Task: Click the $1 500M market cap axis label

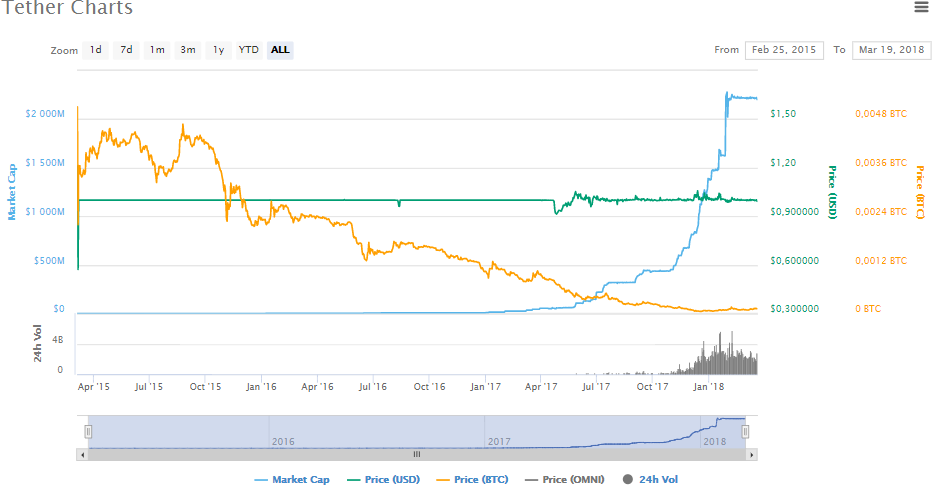Action: [x=45, y=162]
